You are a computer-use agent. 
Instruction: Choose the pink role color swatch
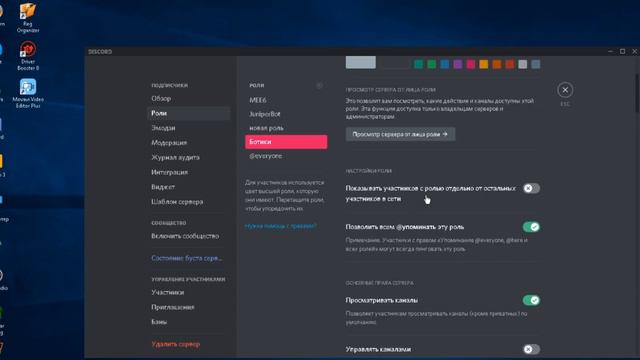[x=471, y=64]
